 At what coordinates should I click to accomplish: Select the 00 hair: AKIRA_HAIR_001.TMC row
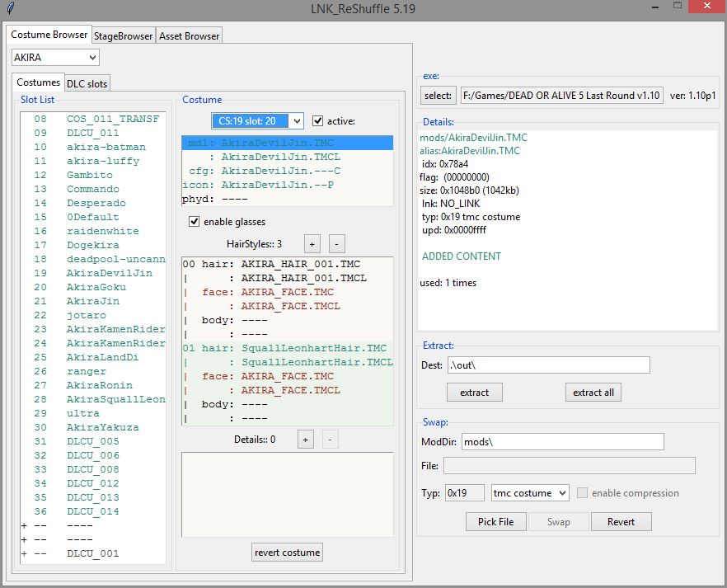(x=288, y=264)
